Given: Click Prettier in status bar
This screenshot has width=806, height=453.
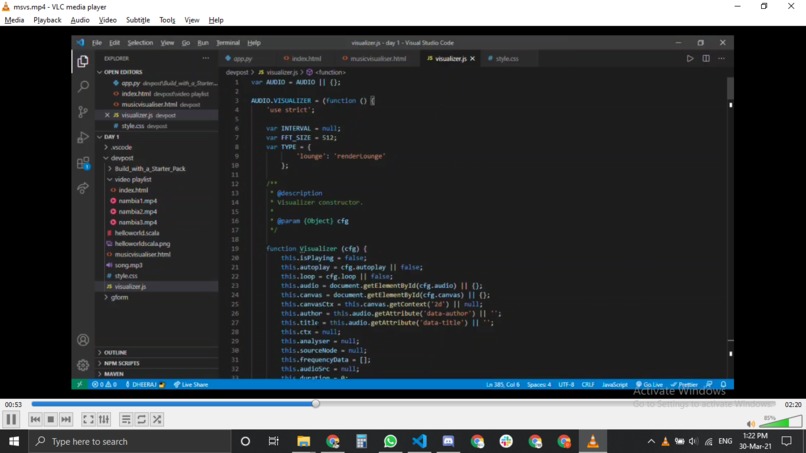Looking at the screenshot, I should [684, 385].
